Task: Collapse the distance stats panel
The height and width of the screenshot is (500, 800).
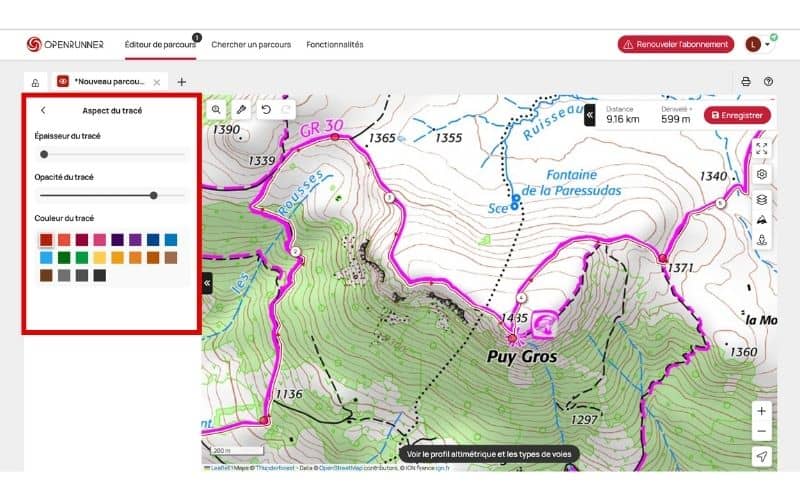Action: 590,115
